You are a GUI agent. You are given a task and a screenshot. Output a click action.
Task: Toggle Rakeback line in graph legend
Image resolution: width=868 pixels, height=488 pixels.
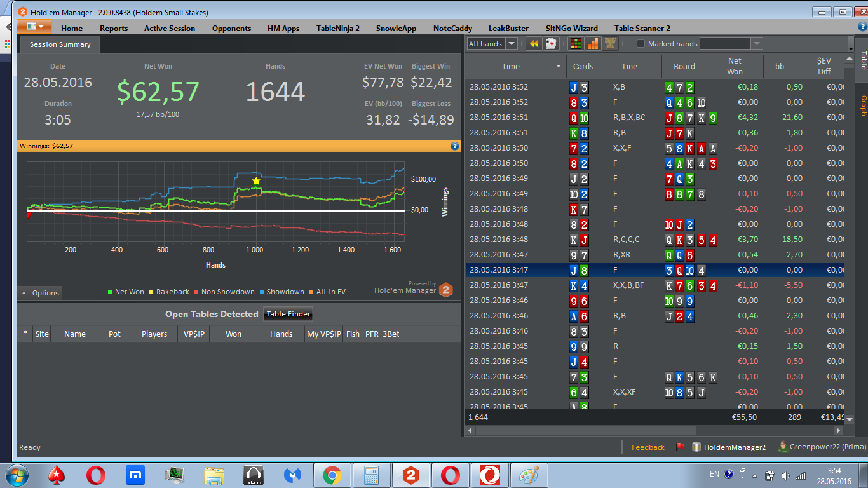point(169,292)
